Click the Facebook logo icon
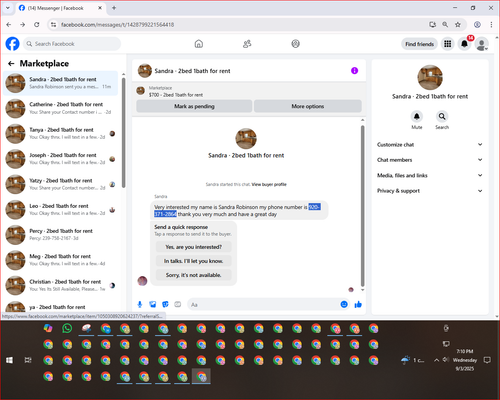500x400 pixels. coord(13,44)
